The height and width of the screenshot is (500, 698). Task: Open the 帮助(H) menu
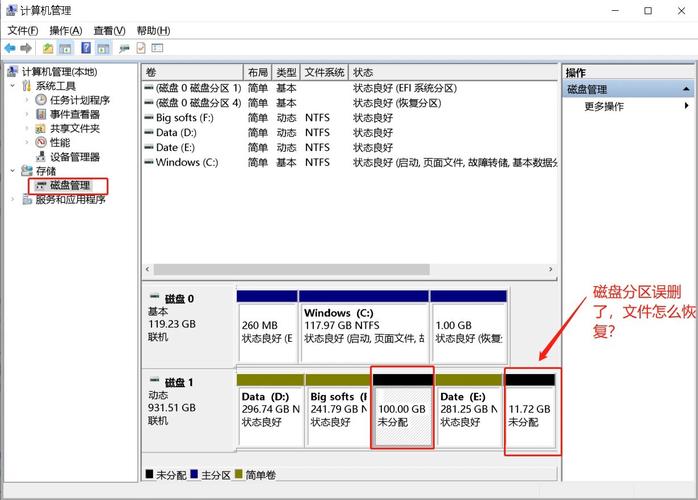153,31
